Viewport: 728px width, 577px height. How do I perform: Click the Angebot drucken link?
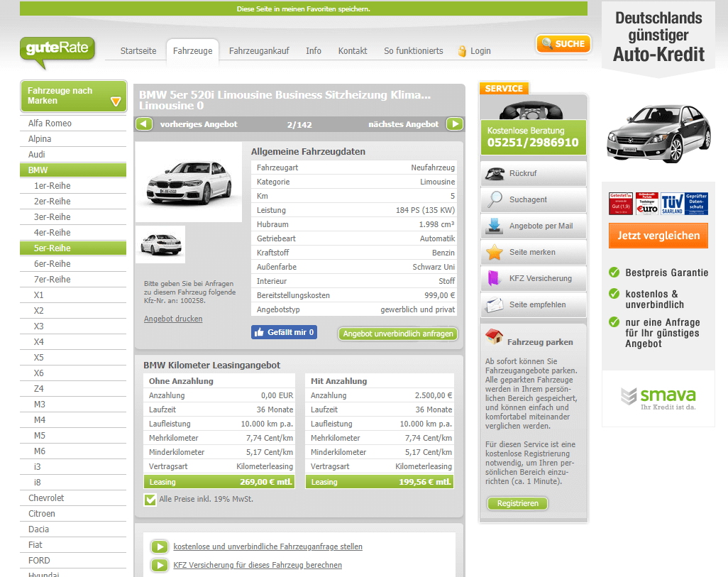click(x=173, y=319)
